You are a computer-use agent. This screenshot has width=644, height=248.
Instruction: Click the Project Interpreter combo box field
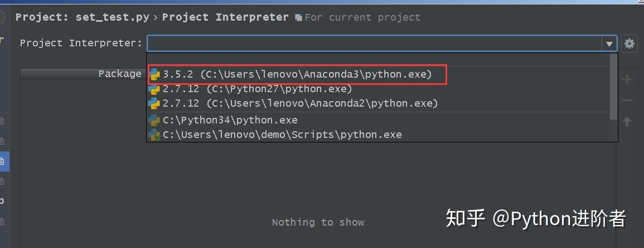pos(374,44)
